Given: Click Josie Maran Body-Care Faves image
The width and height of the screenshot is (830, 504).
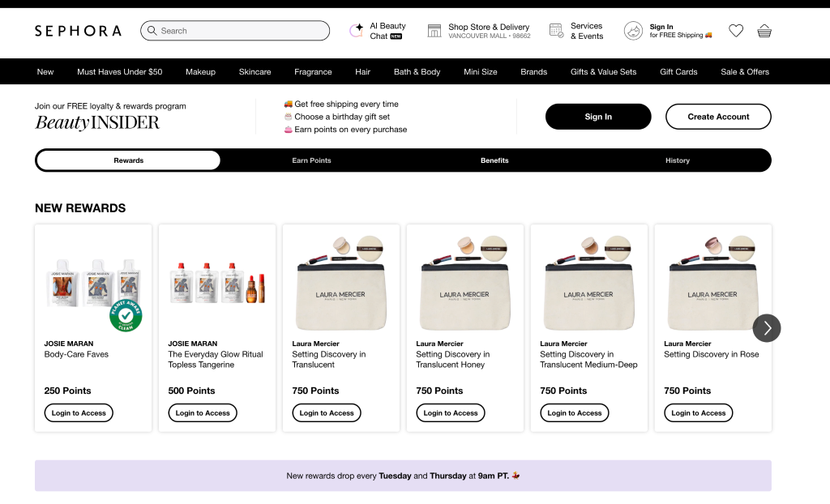Looking at the screenshot, I should (x=93, y=284).
